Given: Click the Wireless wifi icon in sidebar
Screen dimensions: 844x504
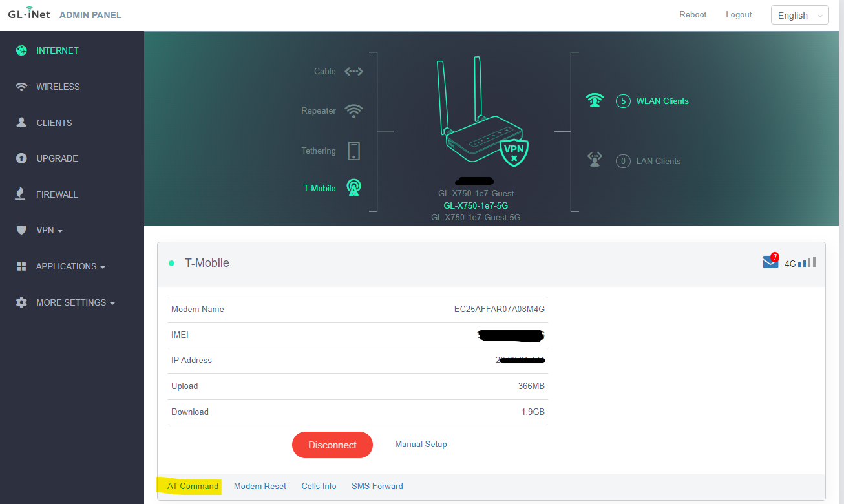Looking at the screenshot, I should (x=21, y=87).
